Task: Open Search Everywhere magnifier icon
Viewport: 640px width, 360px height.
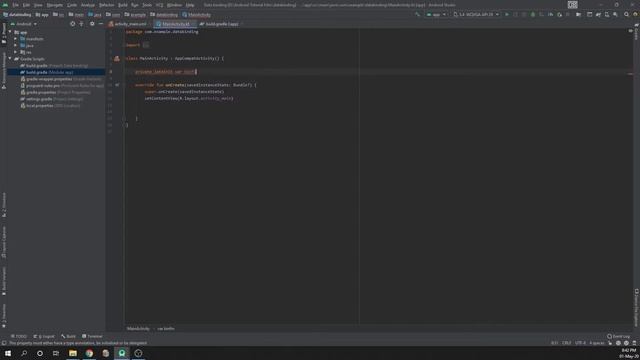Action: coord(627,15)
